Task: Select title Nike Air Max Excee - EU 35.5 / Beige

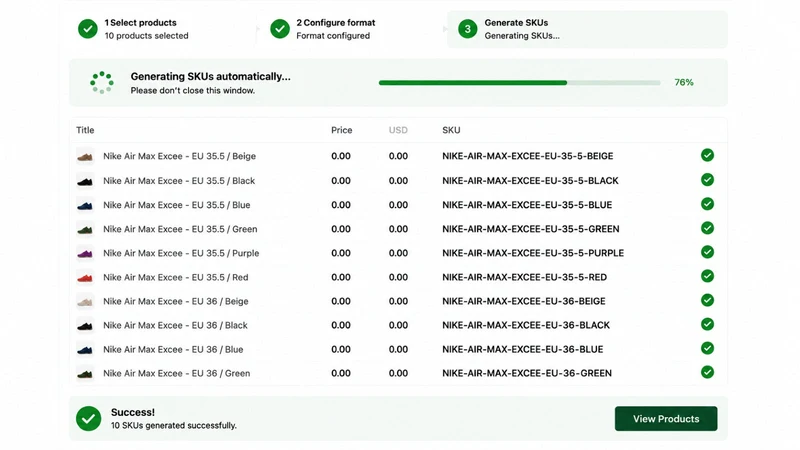Action: click(x=180, y=156)
